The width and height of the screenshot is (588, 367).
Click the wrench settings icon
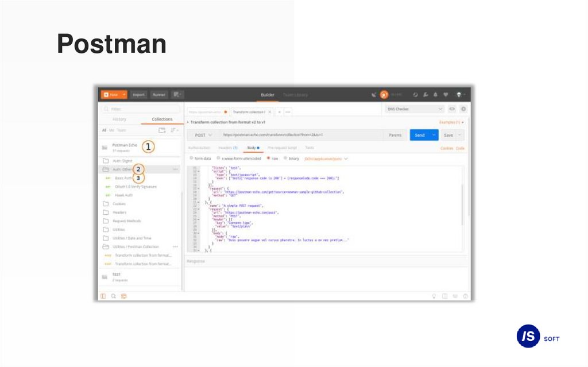click(425, 95)
